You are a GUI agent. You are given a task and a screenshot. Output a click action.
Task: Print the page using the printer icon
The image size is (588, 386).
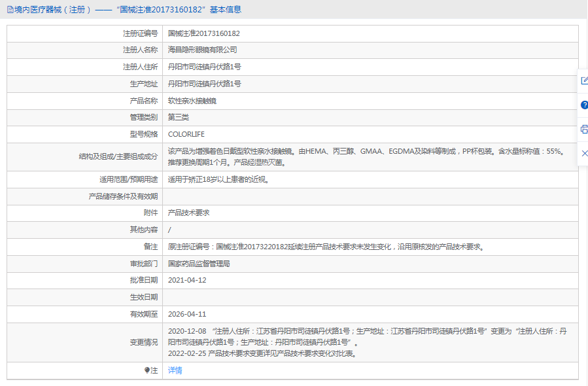pos(583,129)
